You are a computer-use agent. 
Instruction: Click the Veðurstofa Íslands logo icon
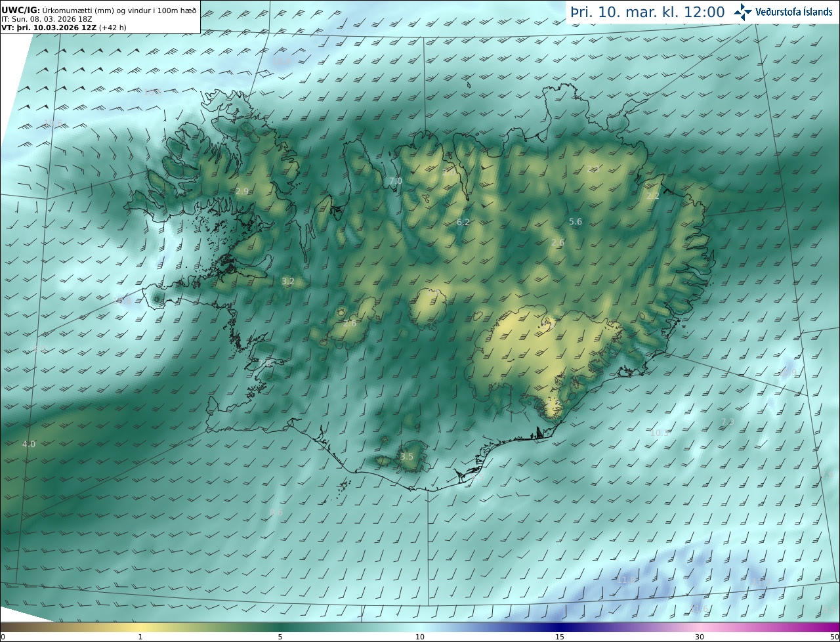[x=743, y=12]
